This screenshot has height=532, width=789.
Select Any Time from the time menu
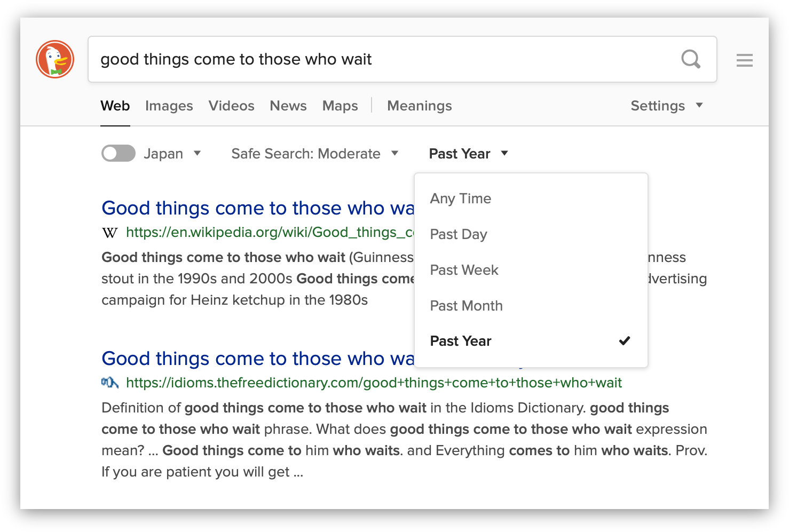pyautogui.click(x=461, y=198)
